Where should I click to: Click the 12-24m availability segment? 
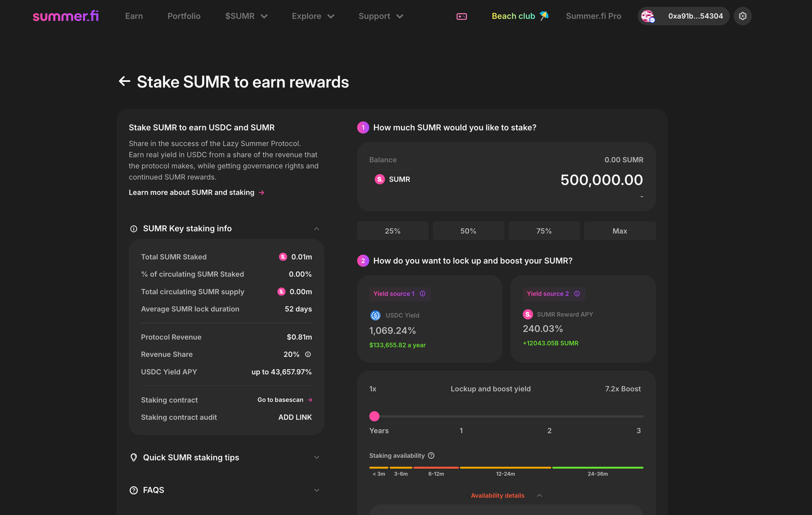(505, 468)
